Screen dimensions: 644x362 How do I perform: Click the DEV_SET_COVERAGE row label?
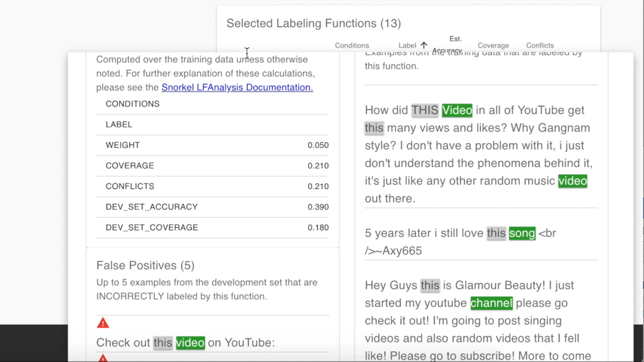pyautogui.click(x=152, y=228)
